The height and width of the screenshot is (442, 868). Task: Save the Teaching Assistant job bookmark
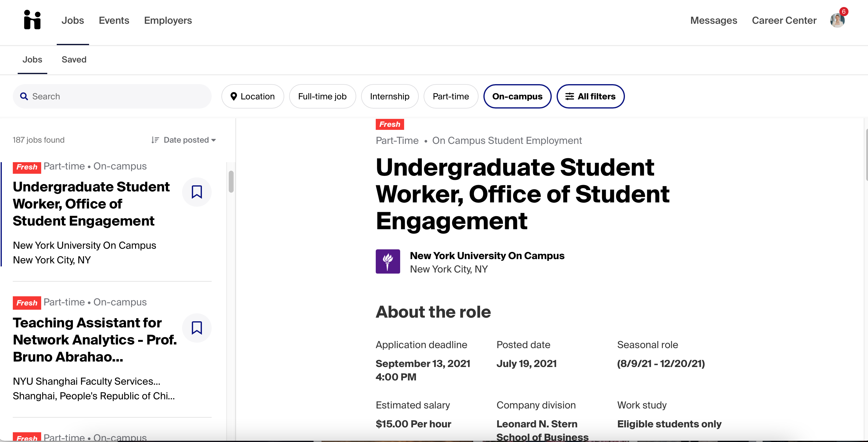(x=197, y=328)
